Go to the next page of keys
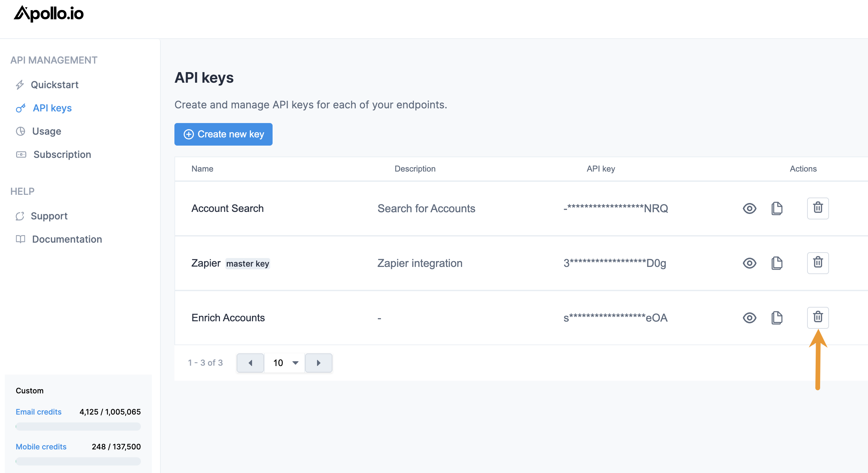 [319, 363]
